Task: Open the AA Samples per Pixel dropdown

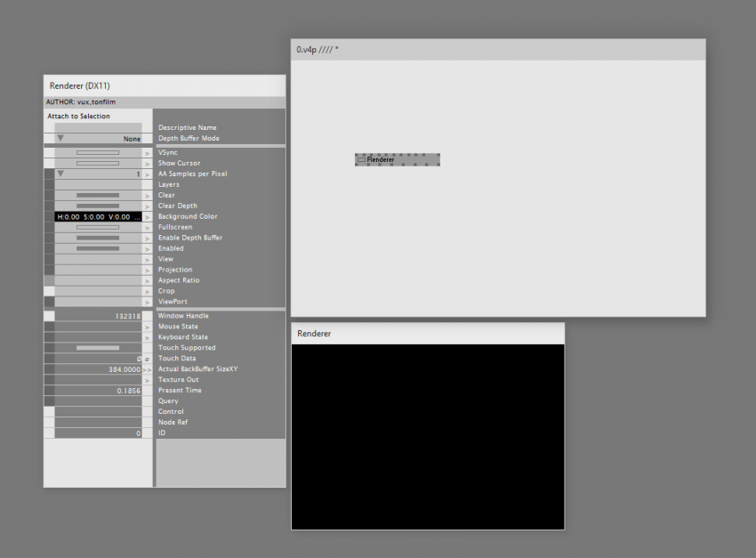Action: [98, 174]
